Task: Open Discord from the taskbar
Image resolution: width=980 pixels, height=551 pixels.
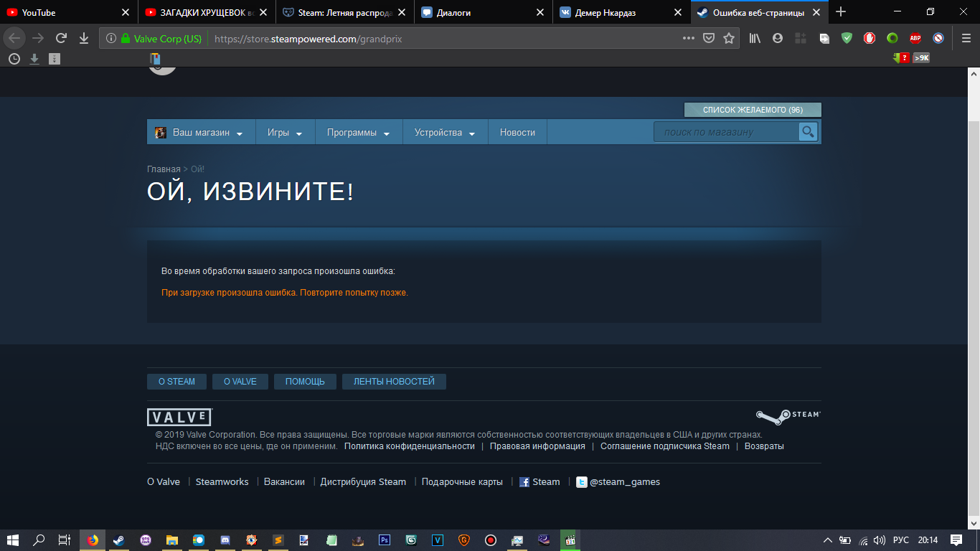Action: pyautogui.click(x=225, y=540)
